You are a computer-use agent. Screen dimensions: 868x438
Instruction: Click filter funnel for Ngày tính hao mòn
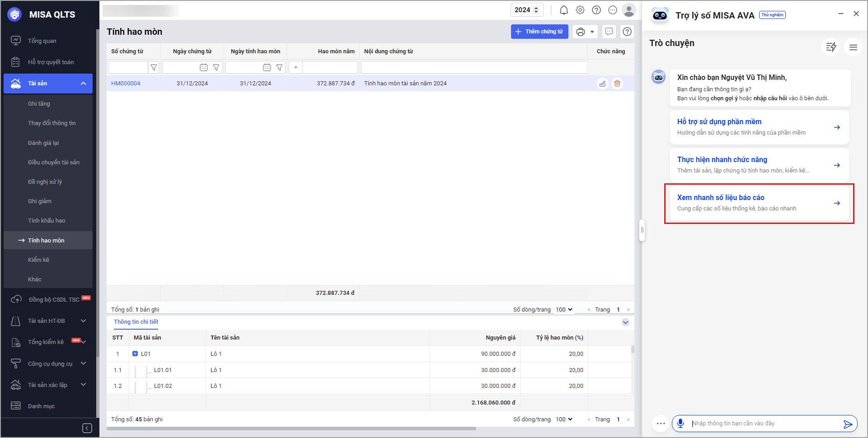[x=279, y=67]
